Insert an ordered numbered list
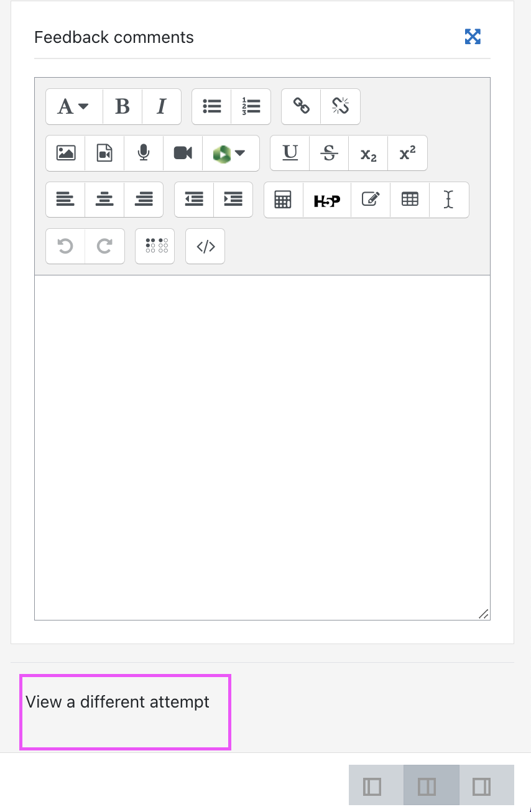Image resolution: width=531 pixels, height=812 pixels. pos(251,106)
